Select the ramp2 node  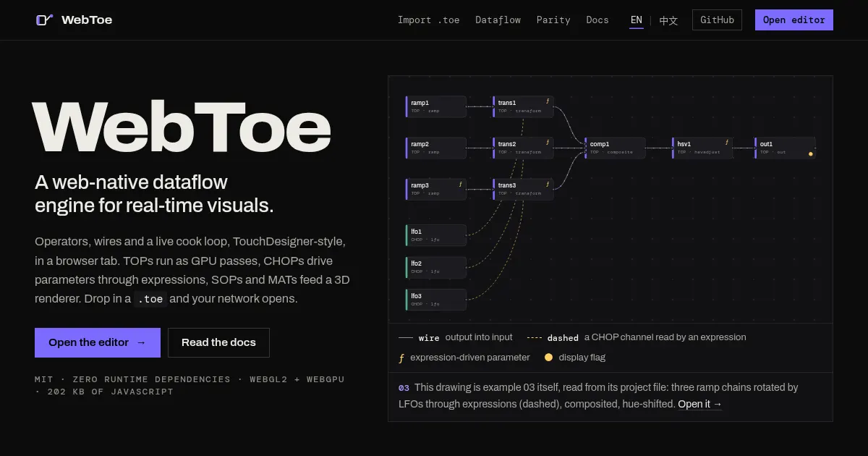click(x=435, y=148)
